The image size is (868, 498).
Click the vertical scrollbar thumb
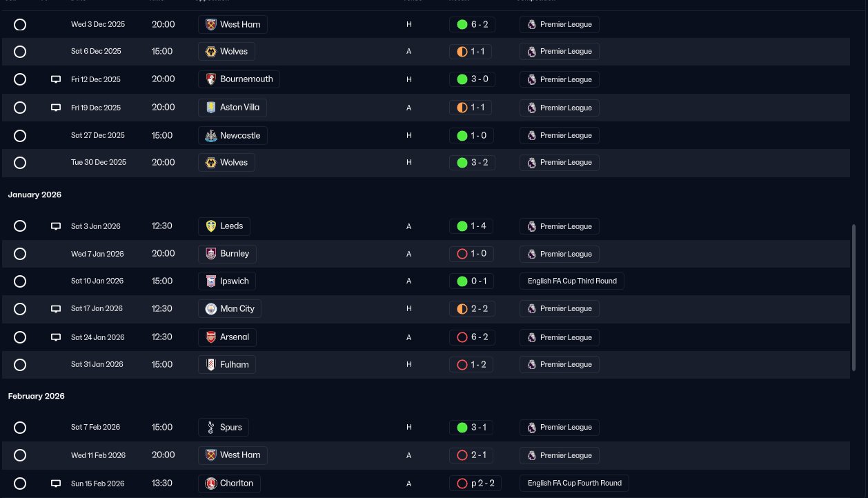853,299
